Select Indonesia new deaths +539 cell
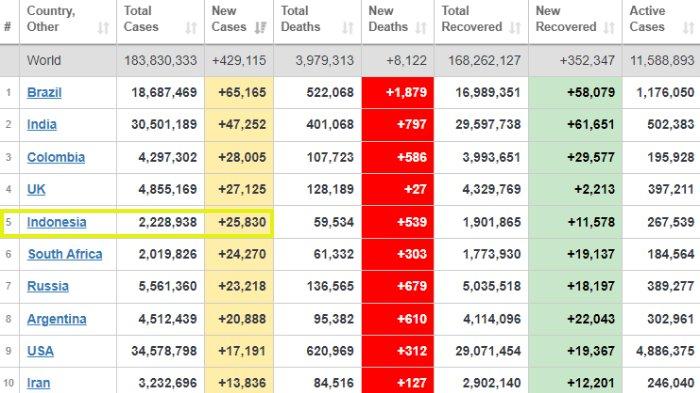The image size is (700, 393). click(x=398, y=222)
